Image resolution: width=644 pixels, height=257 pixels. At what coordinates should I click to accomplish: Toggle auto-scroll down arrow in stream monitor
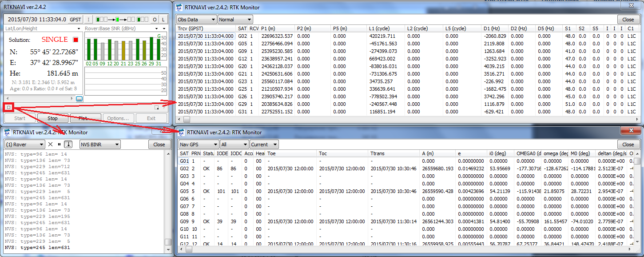(68, 145)
